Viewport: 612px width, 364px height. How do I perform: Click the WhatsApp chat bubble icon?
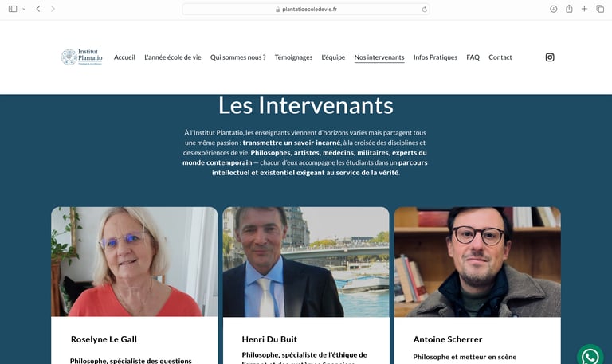pyautogui.click(x=590, y=357)
